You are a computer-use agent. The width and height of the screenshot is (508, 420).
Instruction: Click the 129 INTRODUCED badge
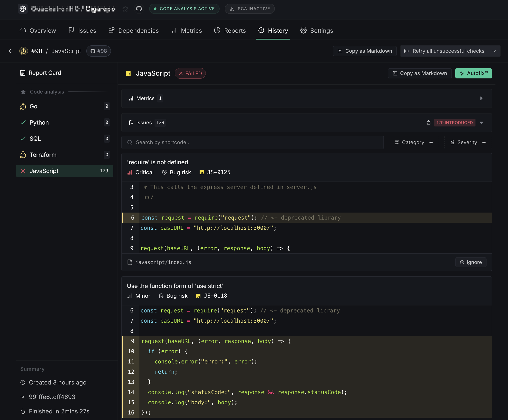[x=454, y=123]
